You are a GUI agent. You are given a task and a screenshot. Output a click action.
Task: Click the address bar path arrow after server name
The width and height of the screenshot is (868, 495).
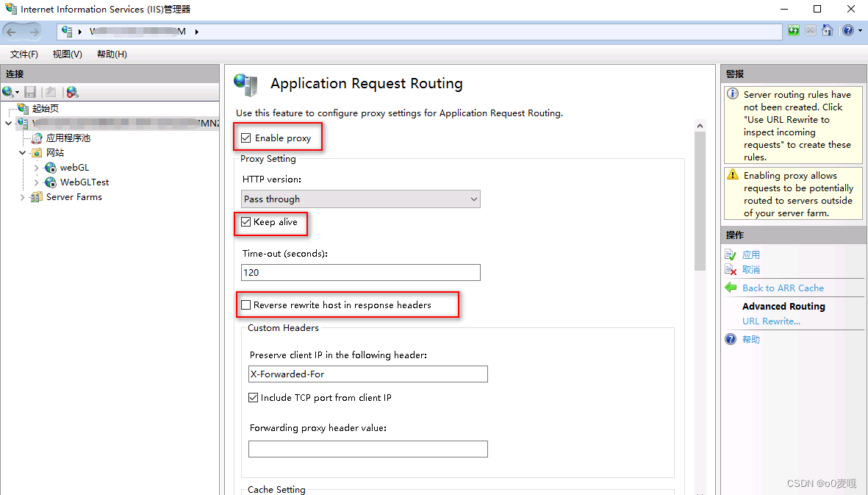click(x=196, y=32)
